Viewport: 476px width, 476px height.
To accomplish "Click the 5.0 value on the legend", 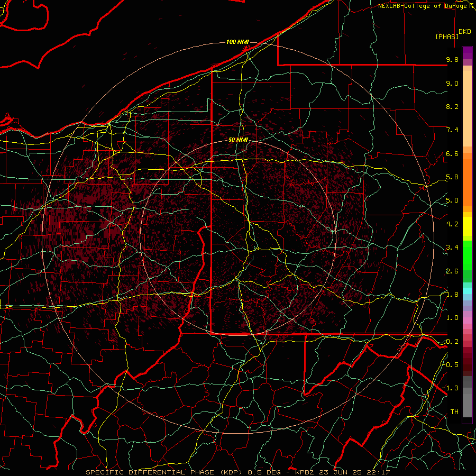I will [452, 200].
